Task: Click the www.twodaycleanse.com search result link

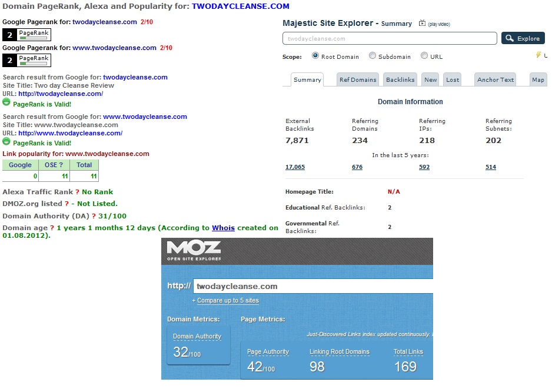Action: 145,117
